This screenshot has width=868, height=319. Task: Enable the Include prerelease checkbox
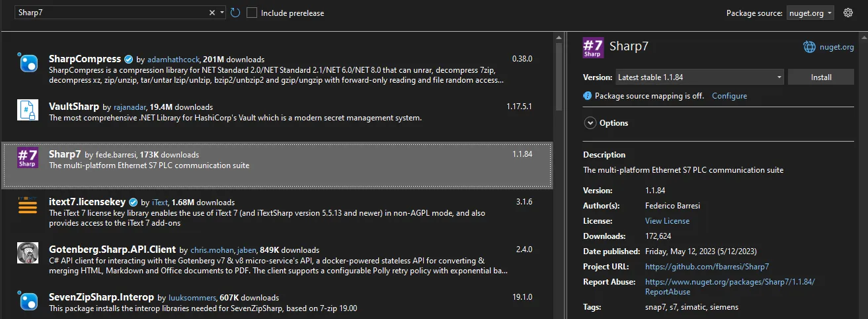pos(252,13)
